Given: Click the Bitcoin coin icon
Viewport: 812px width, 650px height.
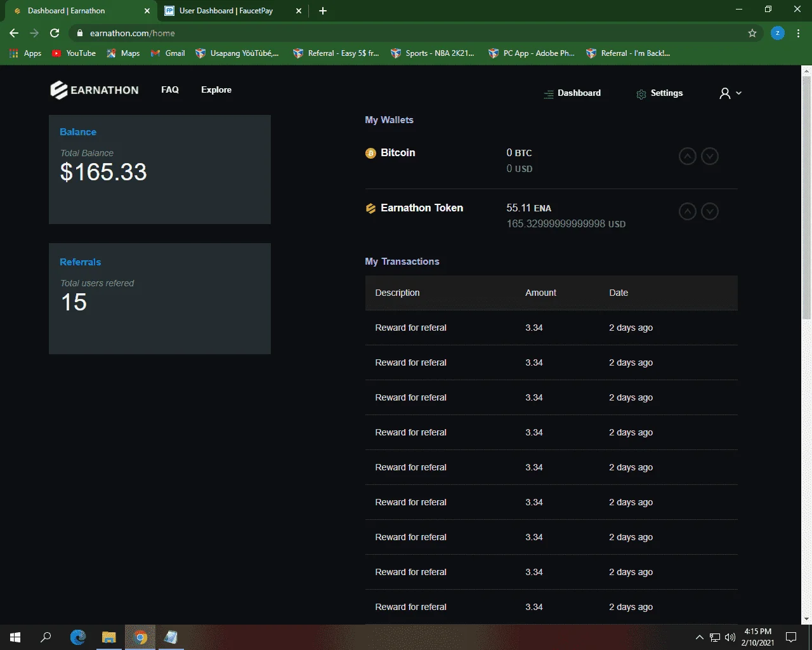Looking at the screenshot, I should [370, 153].
